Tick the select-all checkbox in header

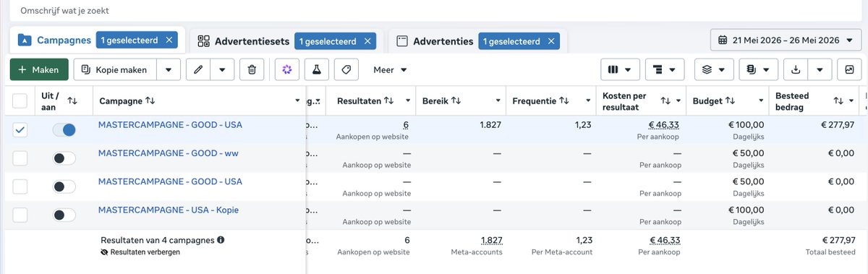click(20, 100)
